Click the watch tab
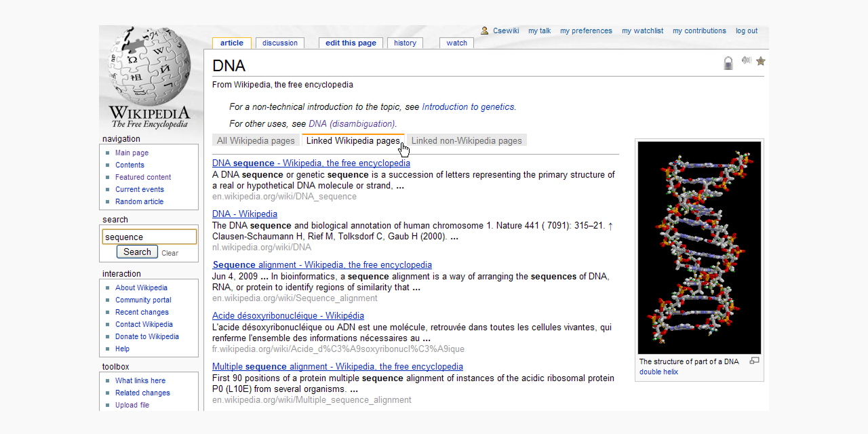Image resolution: width=868 pixels, height=434 pixels. click(457, 43)
